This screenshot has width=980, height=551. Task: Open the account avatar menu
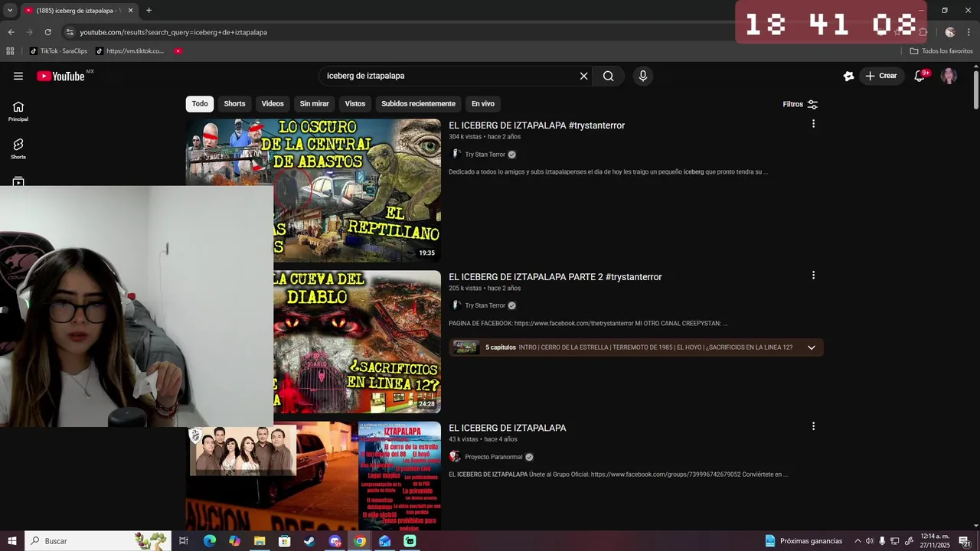tap(949, 76)
